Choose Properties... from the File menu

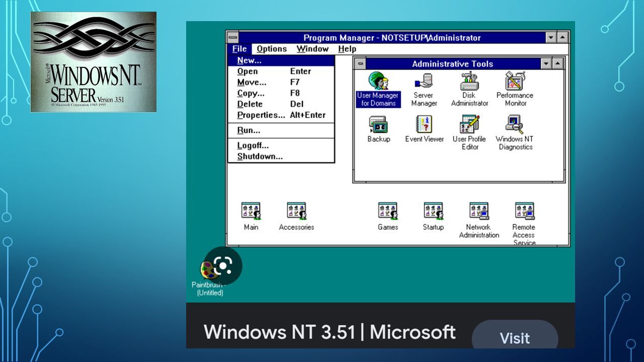pyautogui.click(x=282, y=115)
